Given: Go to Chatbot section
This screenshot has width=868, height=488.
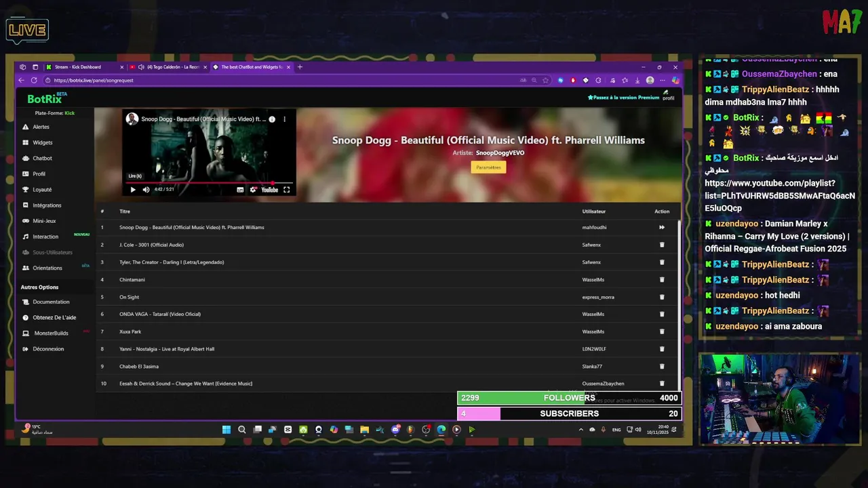Looking at the screenshot, I should pos(42,158).
